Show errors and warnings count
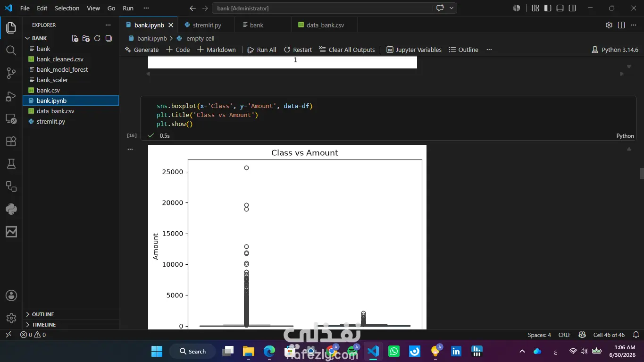The image size is (644, 362). 33,335
